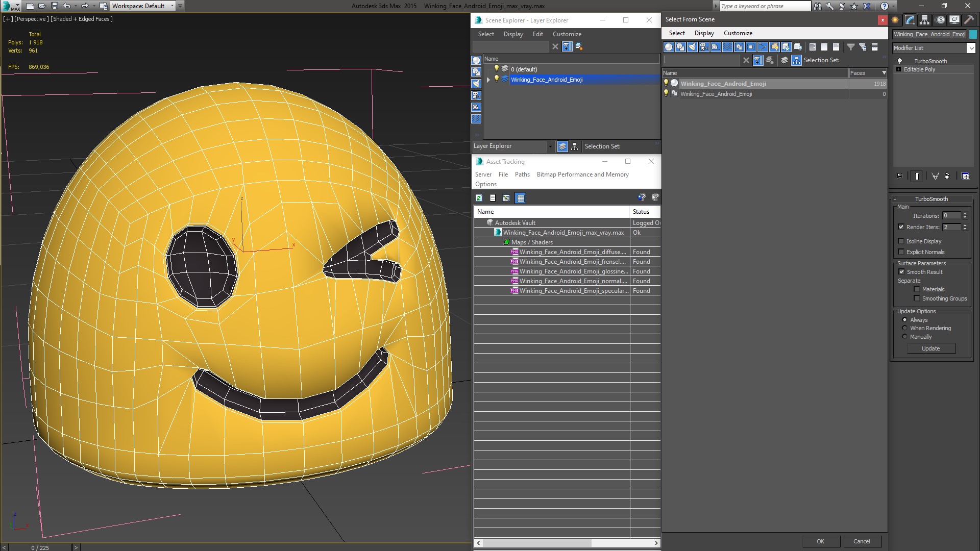Click Refresh icon in Asset Tracking
This screenshot has width=980, height=551.
[479, 198]
